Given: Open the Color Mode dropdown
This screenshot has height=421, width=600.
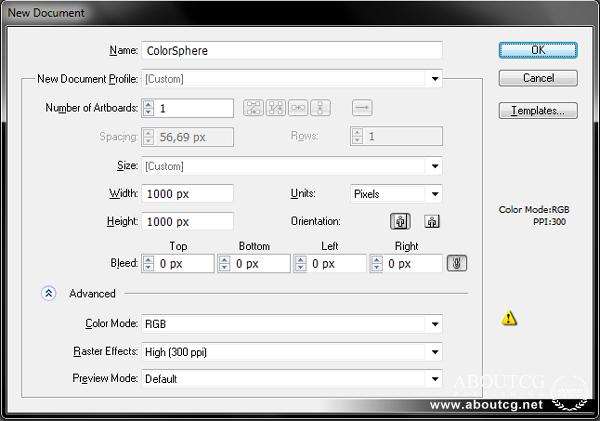Looking at the screenshot, I should [x=436, y=325].
